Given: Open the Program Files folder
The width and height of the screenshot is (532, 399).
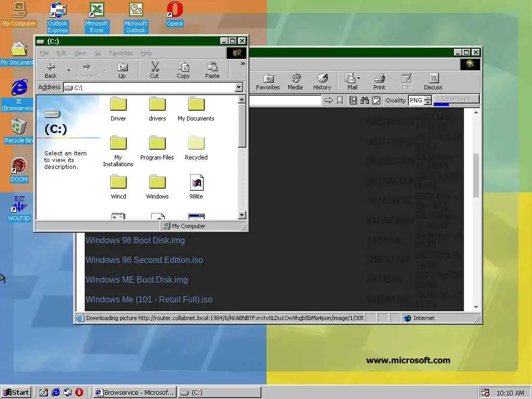Looking at the screenshot, I should (x=157, y=148).
